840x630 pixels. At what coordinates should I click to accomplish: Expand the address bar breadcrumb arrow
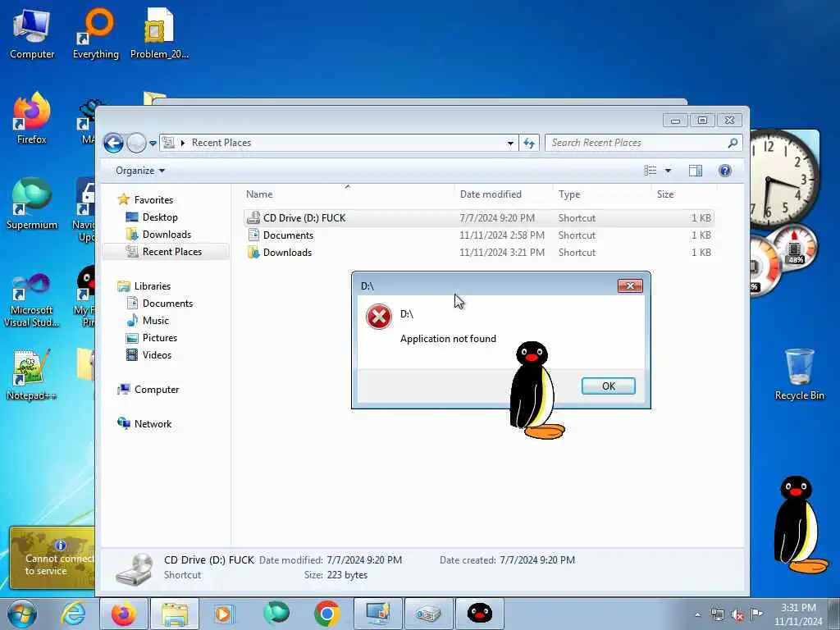pyautogui.click(x=183, y=143)
